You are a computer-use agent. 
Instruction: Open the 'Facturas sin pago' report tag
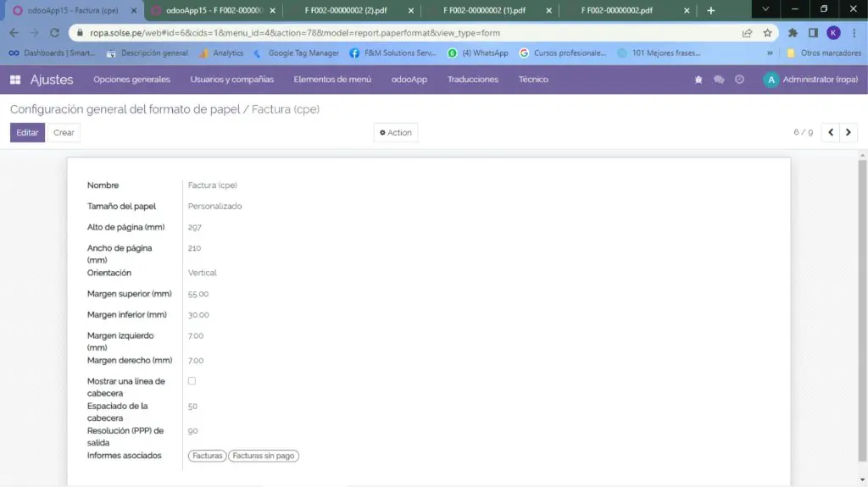point(264,456)
